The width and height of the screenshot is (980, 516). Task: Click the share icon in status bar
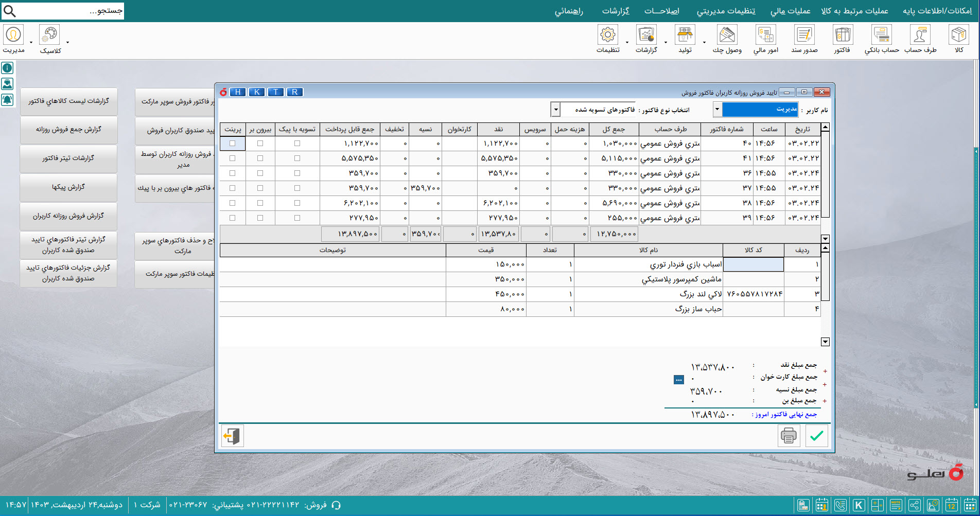[915, 505]
